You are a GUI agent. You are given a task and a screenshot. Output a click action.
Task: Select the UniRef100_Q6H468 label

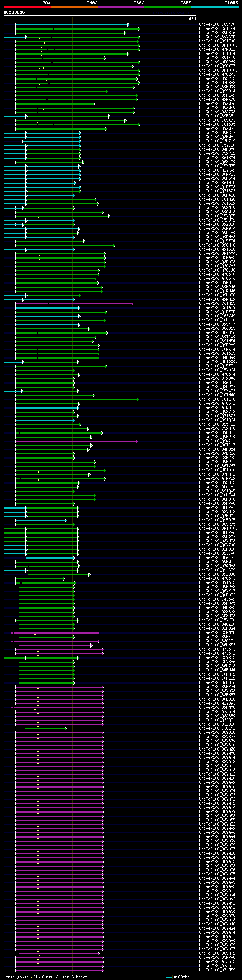[217, 195]
